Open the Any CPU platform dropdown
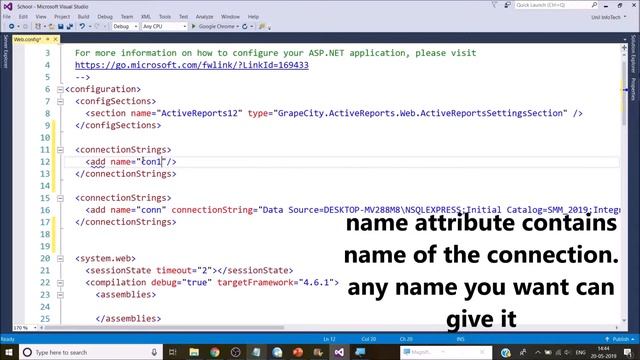Screen dimensions: 640x360 coord(164,27)
